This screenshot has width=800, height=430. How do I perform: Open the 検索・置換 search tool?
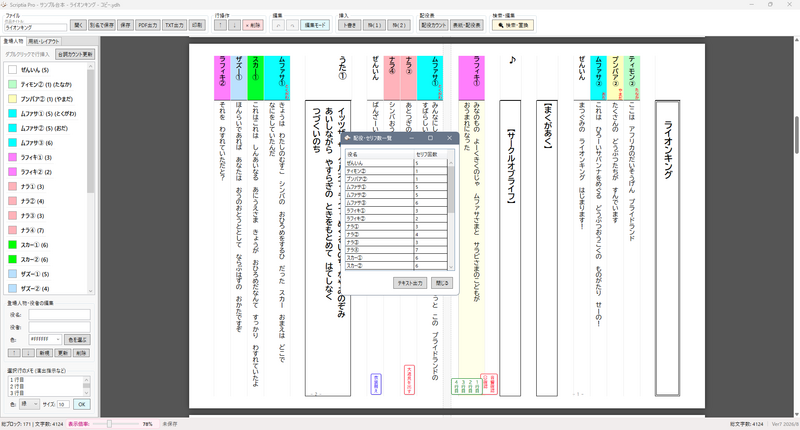513,25
